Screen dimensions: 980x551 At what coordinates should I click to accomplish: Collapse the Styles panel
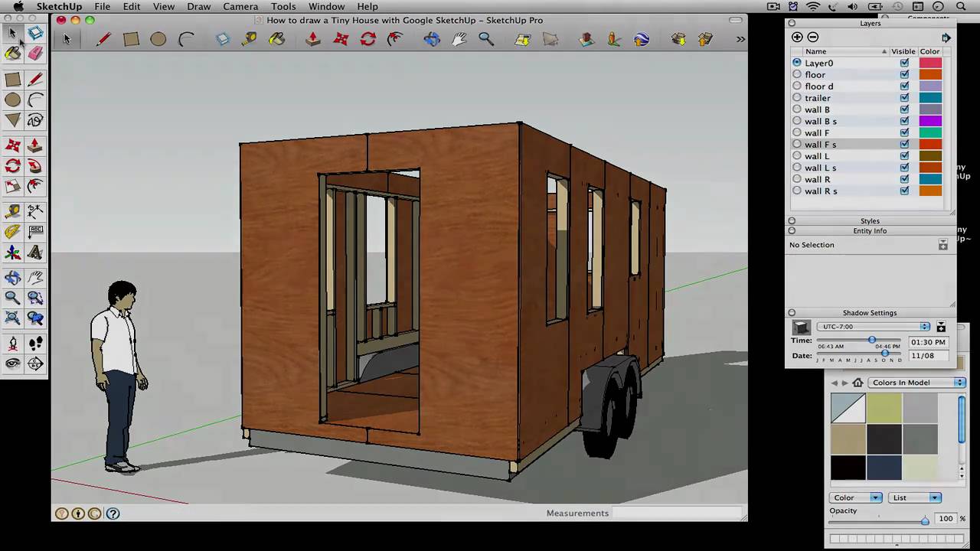[x=792, y=221]
